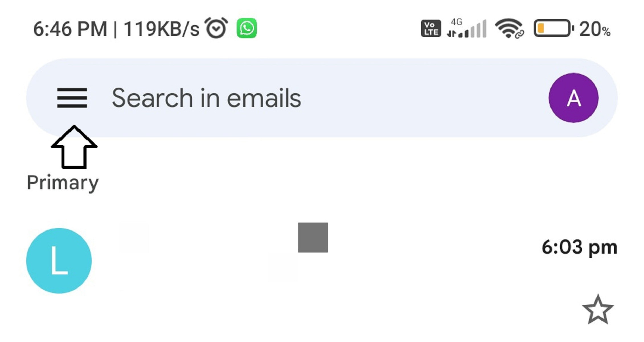Tap the battery indicator icon
Viewport: 644px width, 342px height.
553,28
